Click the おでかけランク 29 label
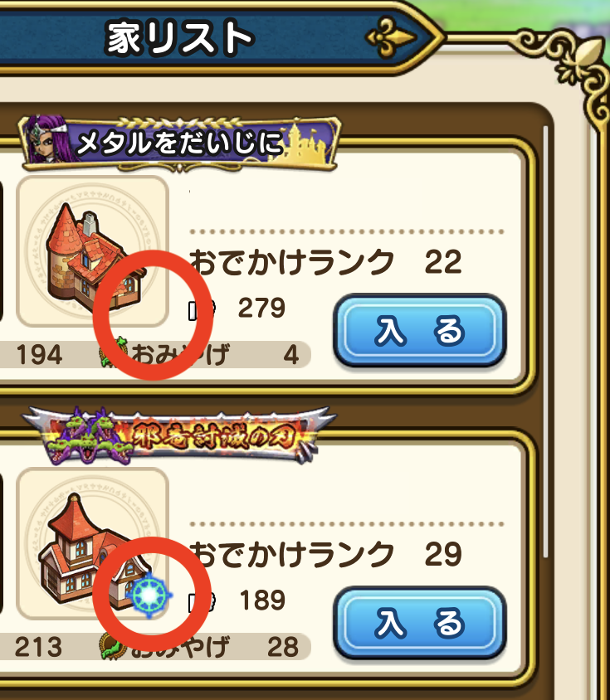Viewport: 610px width, 700px height. (x=326, y=554)
